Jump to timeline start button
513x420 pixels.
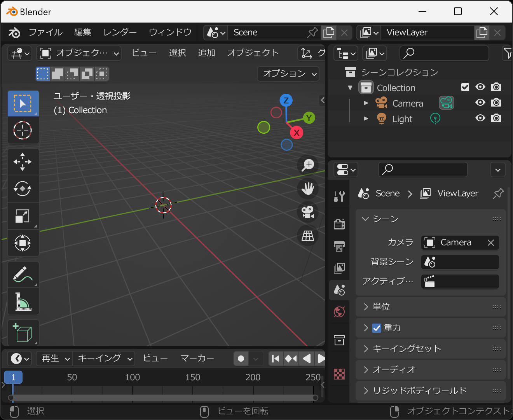click(276, 359)
